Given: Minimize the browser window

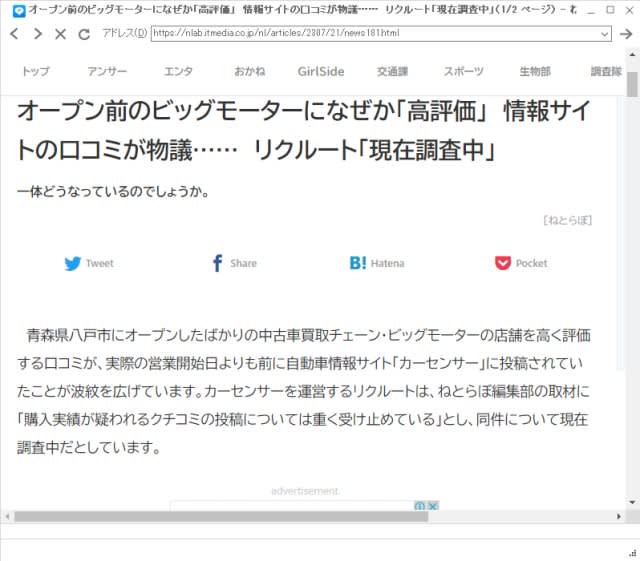Looking at the screenshot, I should (591, 11).
